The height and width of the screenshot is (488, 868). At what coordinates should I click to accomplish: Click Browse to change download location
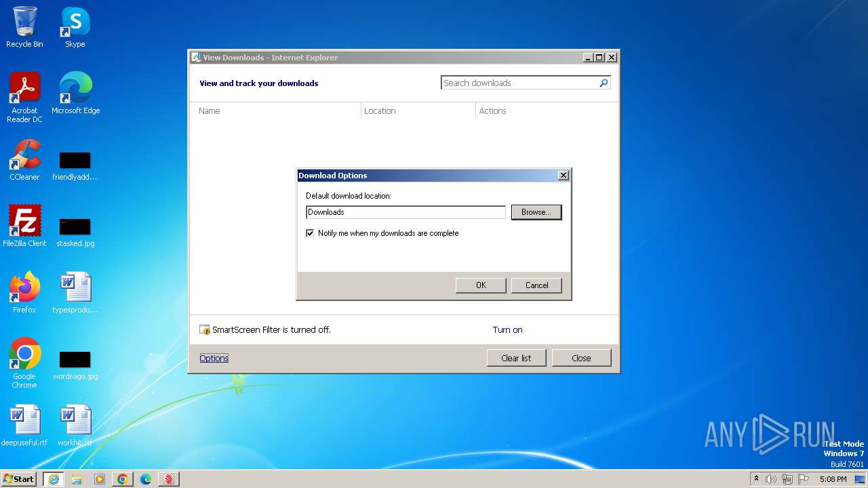pos(536,212)
